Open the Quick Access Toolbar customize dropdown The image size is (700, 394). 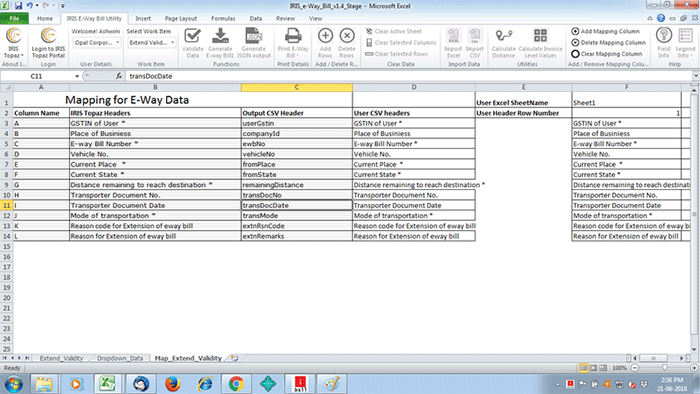click(x=62, y=6)
